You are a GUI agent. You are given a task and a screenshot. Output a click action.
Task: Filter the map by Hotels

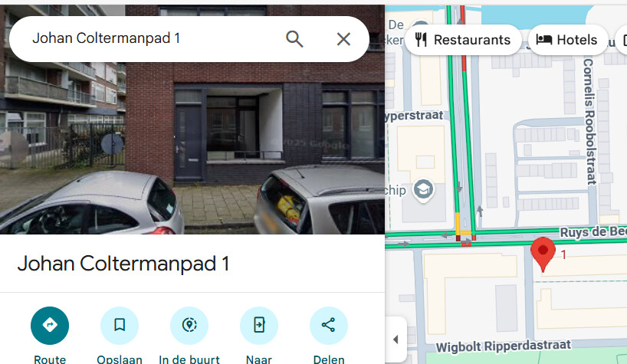pos(568,40)
